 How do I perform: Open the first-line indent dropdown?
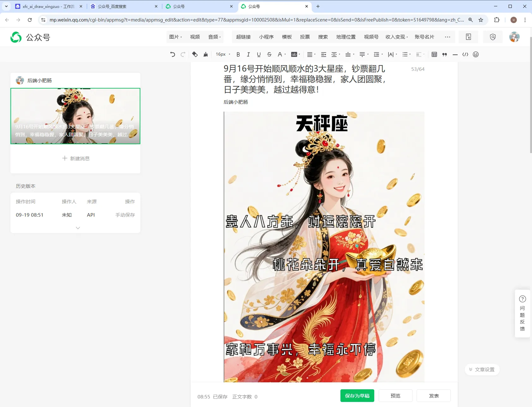(335, 54)
